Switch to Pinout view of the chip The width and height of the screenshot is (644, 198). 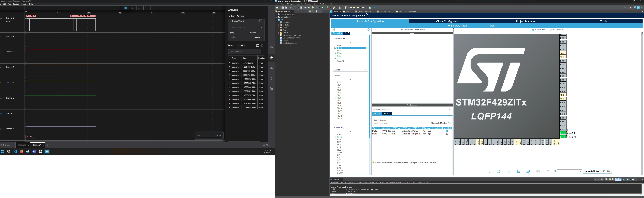click(539, 30)
